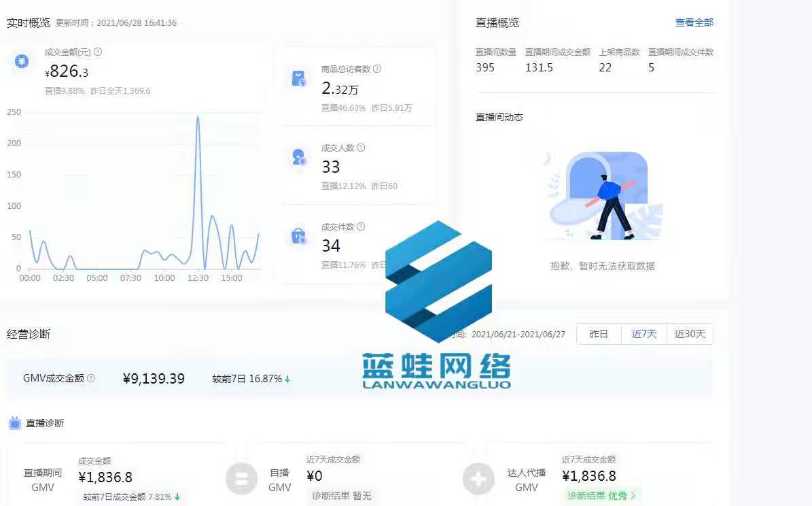Open the 查看全部 link
This screenshot has height=506, width=812.
694,22
